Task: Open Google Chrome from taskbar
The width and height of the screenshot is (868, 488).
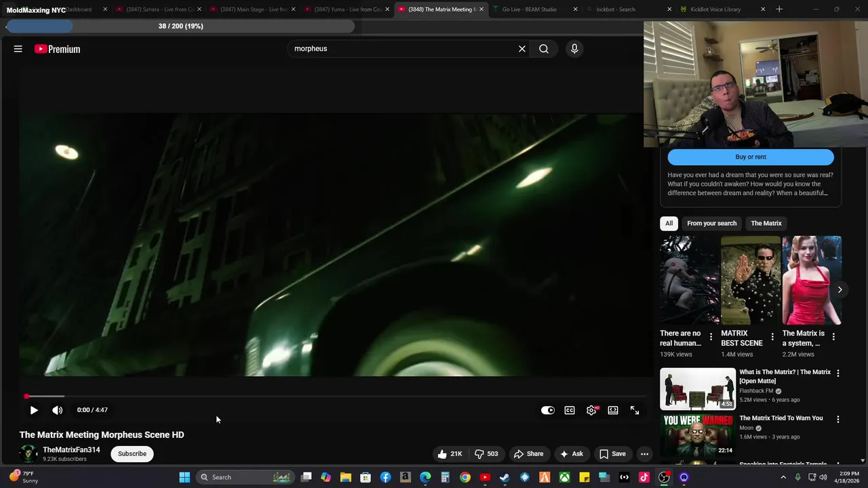Action: (465, 477)
